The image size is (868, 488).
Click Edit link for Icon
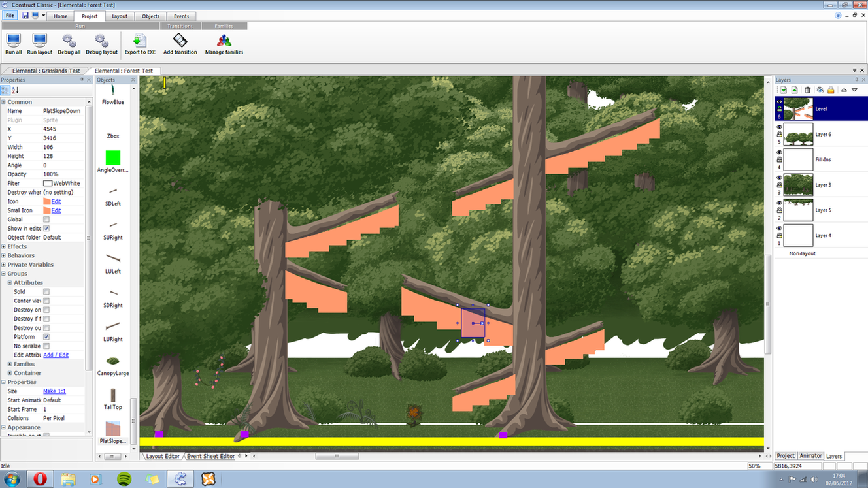[56, 201]
